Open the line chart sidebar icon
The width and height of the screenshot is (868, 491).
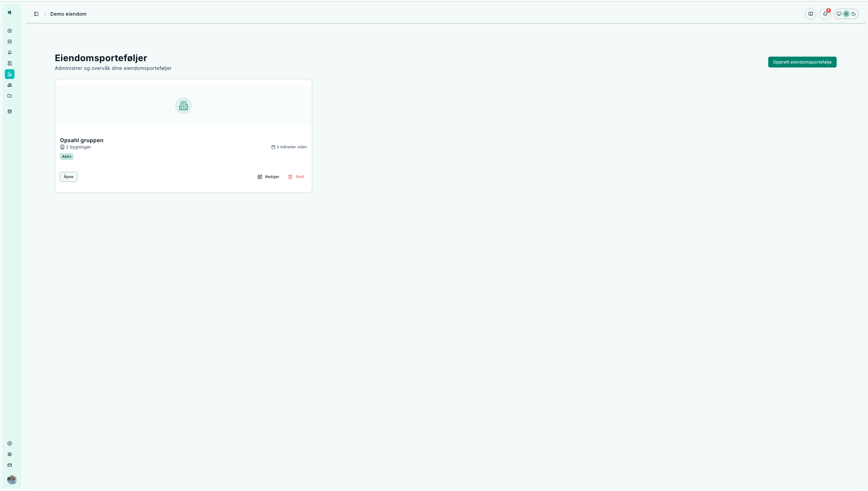(x=9, y=42)
